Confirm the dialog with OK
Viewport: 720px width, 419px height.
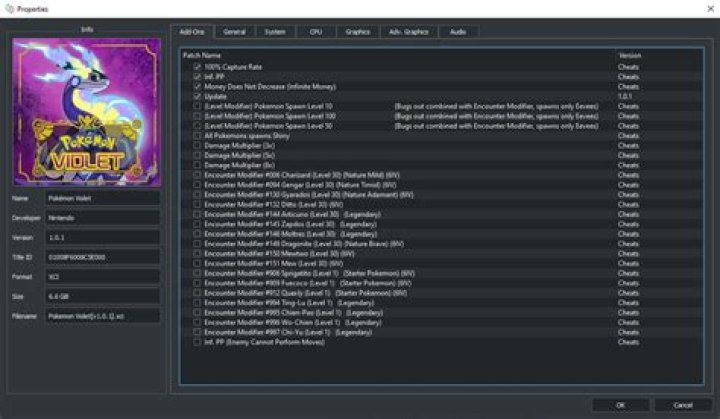click(x=620, y=405)
